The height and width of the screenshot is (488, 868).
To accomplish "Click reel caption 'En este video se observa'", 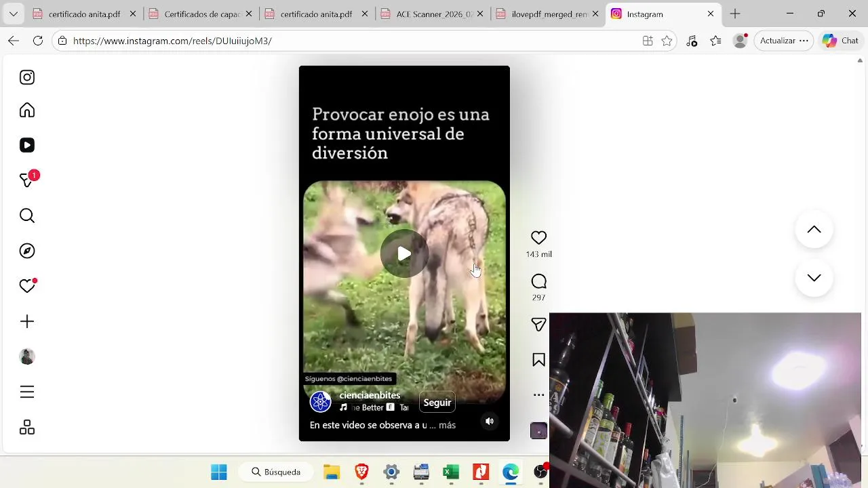I will click(368, 425).
